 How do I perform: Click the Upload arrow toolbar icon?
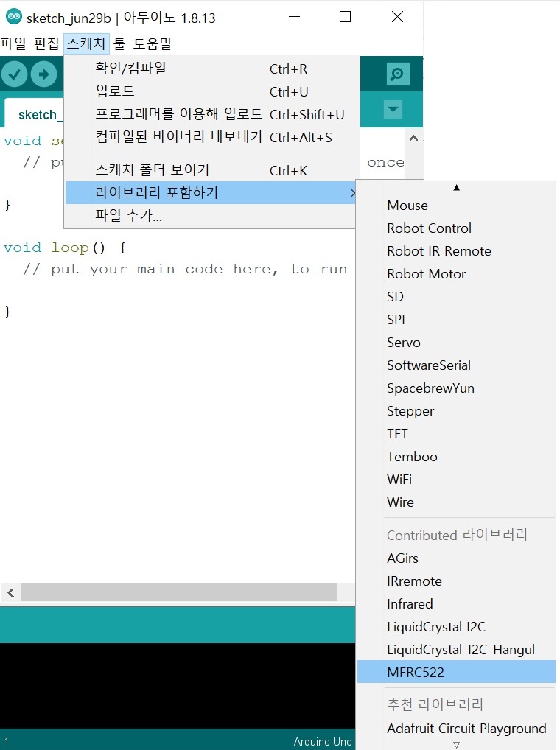pyautogui.click(x=43, y=74)
